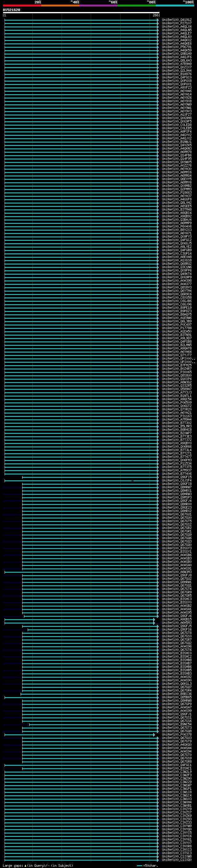Select the UniRef100_A9XFZ3 label
Viewport: 197px width, 868px height.
click(176, 88)
